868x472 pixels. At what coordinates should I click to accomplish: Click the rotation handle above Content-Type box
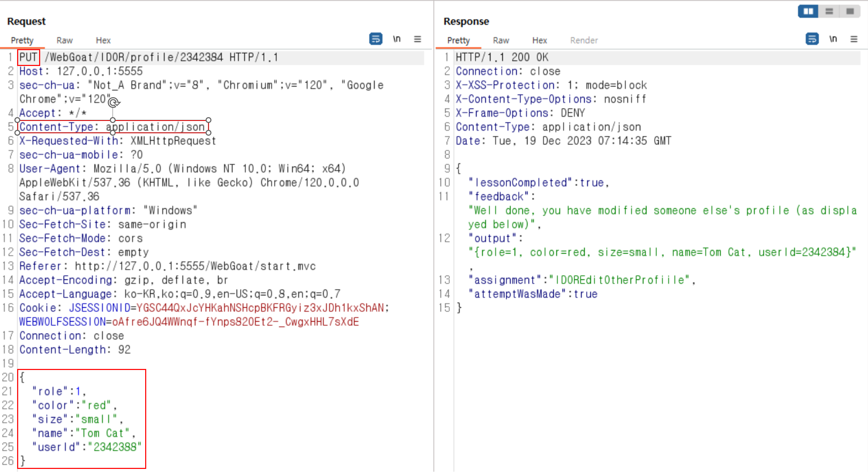click(x=113, y=102)
